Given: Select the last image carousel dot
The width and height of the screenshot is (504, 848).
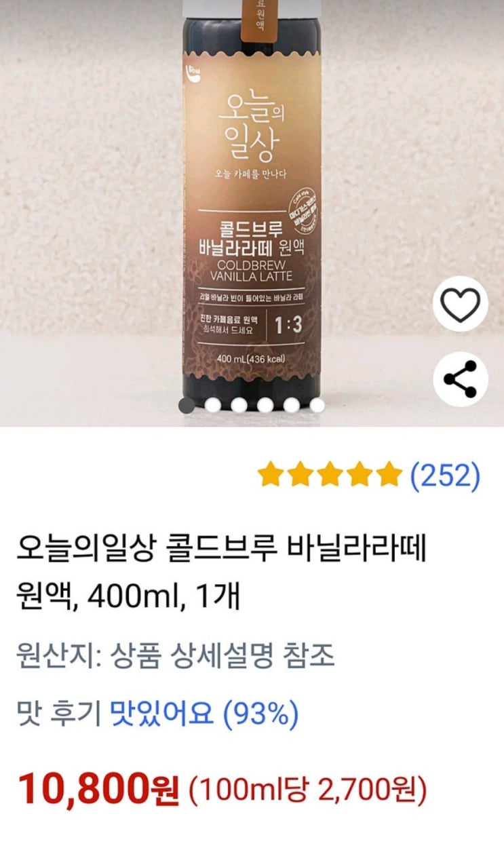Looking at the screenshot, I should coord(317,405).
